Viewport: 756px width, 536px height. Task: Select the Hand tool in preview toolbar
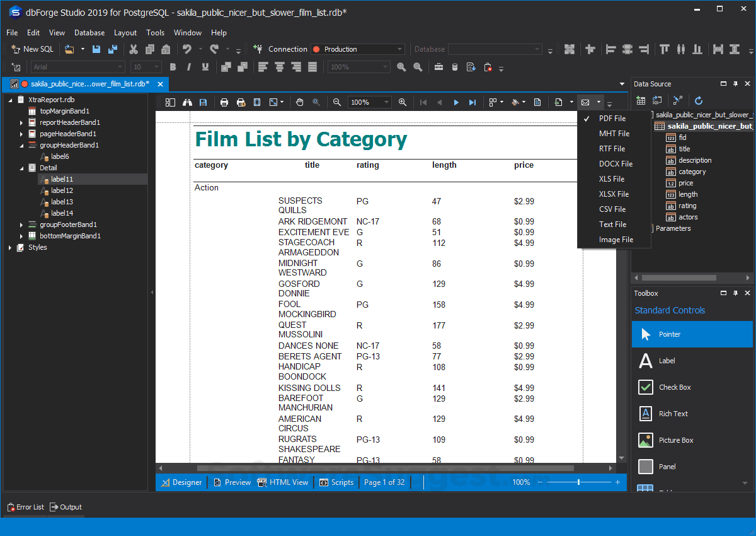coord(300,102)
